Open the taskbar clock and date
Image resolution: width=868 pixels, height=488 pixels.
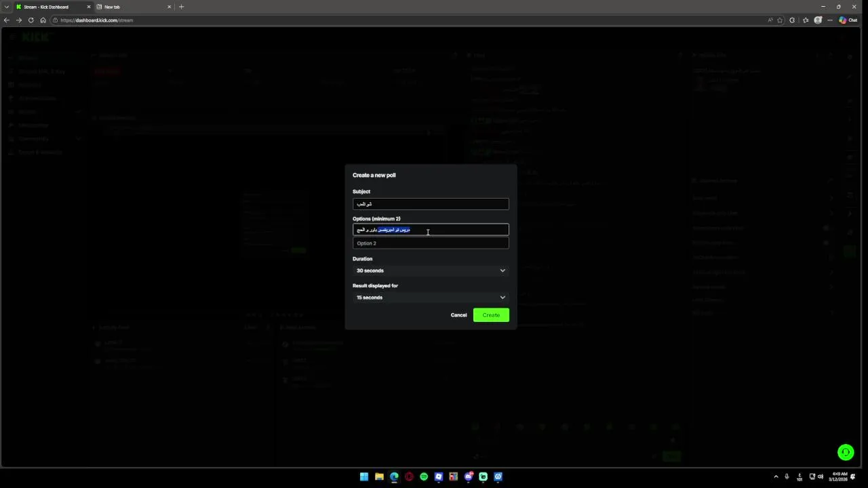pos(840,476)
